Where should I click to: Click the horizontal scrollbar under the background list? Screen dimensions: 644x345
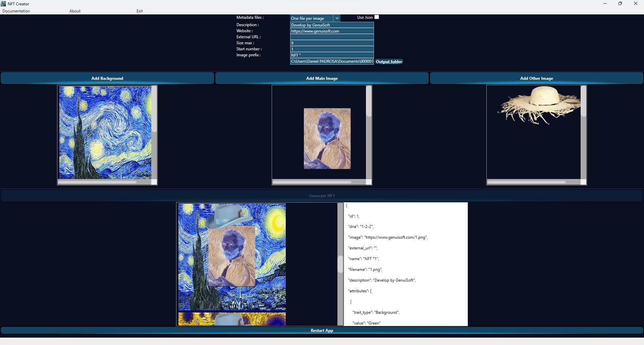(x=104, y=182)
